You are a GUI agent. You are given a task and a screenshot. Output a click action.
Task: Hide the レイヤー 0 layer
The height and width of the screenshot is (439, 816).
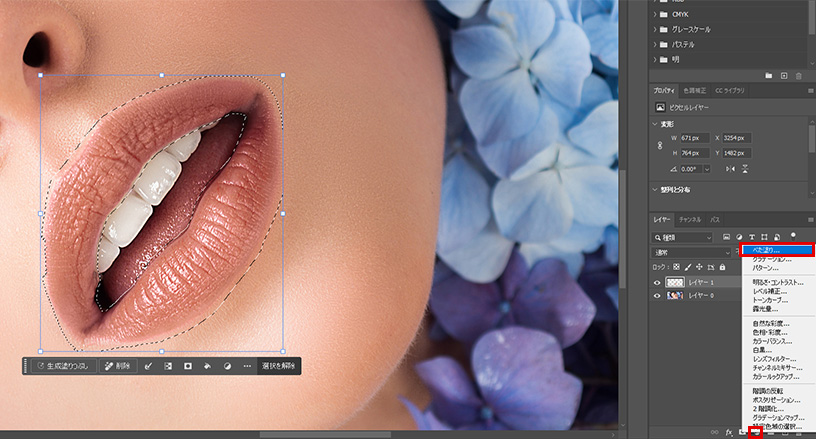coord(658,297)
